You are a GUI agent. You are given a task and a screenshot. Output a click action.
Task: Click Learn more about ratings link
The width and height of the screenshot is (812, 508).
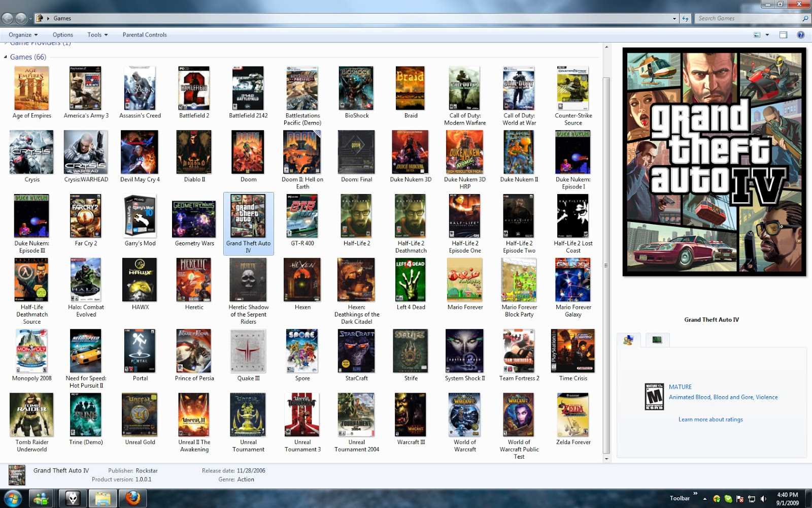click(710, 420)
